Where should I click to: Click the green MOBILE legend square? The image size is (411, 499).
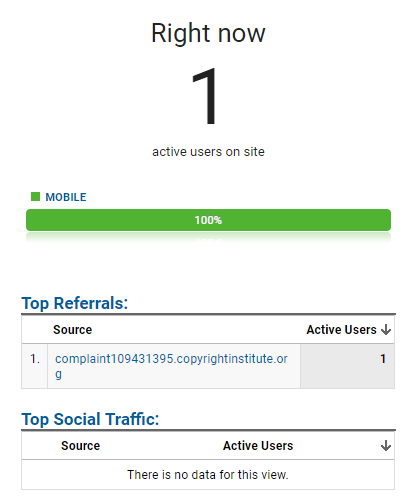point(35,197)
